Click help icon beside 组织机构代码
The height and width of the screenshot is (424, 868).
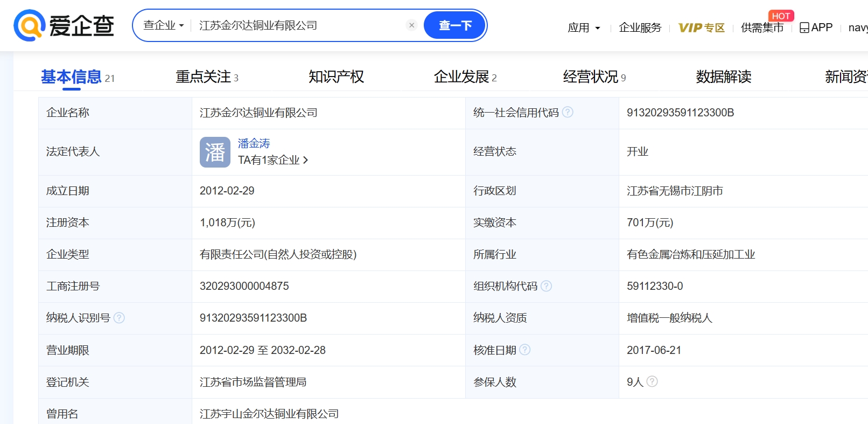click(546, 286)
